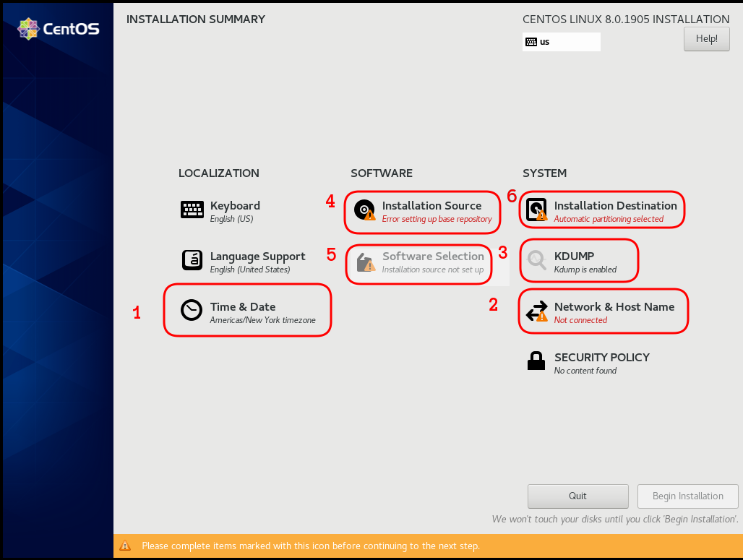Click the Security Policy padlock icon
Image resolution: width=743 pixels, height=560 pixels.
[536, 360]
